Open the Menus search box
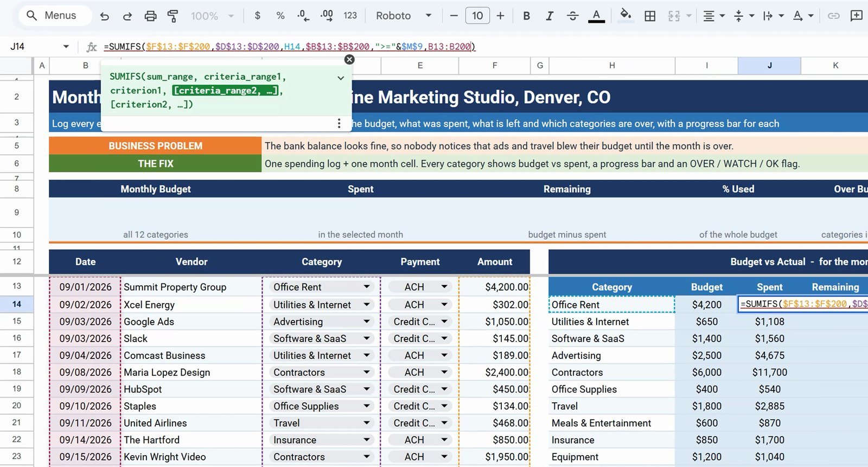Viewport: 868px width, 467px height. click(x=53, y=16)
